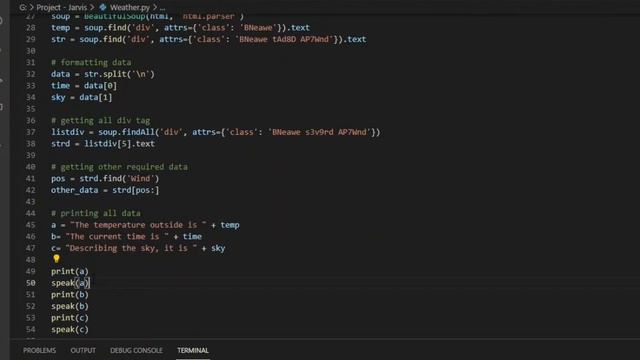Click the '# printing all data' comment

[96, 213]
